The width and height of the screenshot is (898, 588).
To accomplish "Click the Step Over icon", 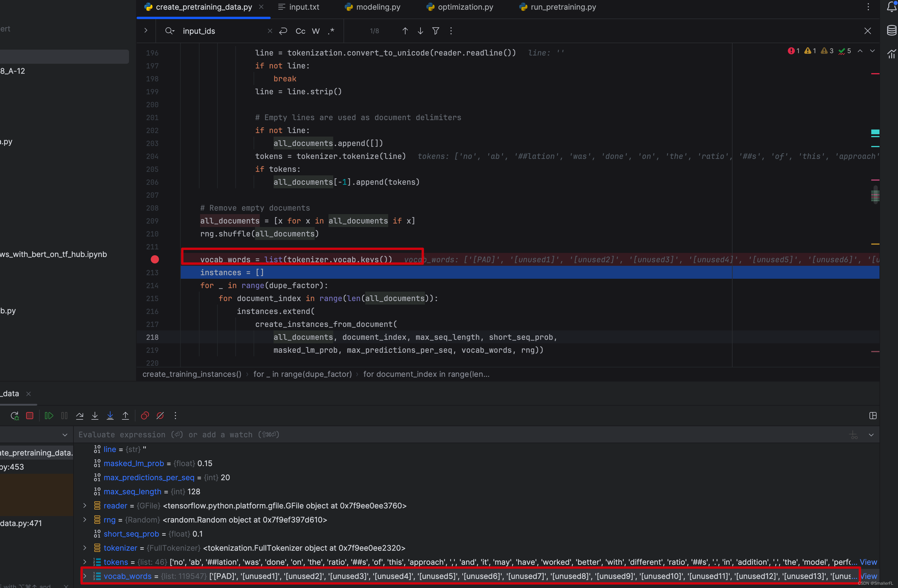I will tap(80, 416).
